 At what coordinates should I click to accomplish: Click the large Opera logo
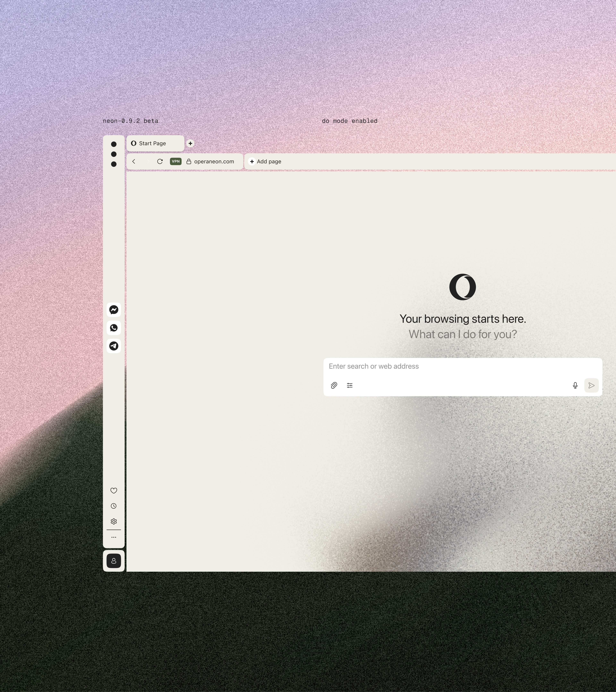(x=463, y=287)
